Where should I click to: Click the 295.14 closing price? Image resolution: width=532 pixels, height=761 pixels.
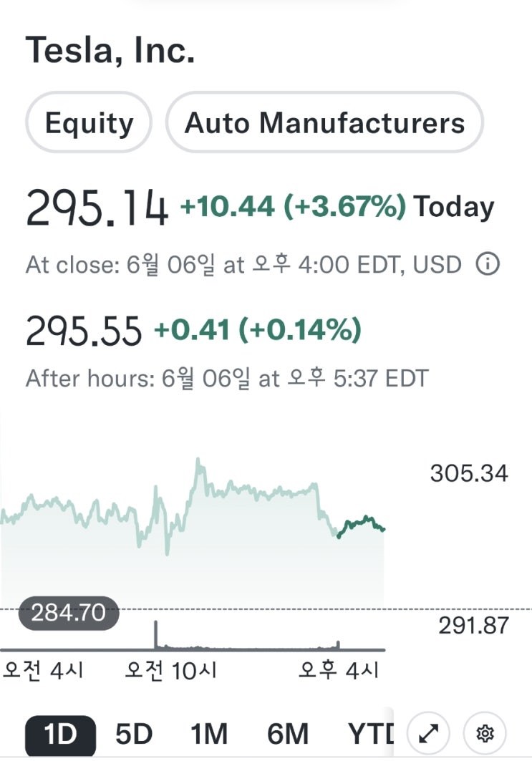[x=97, y=208]
